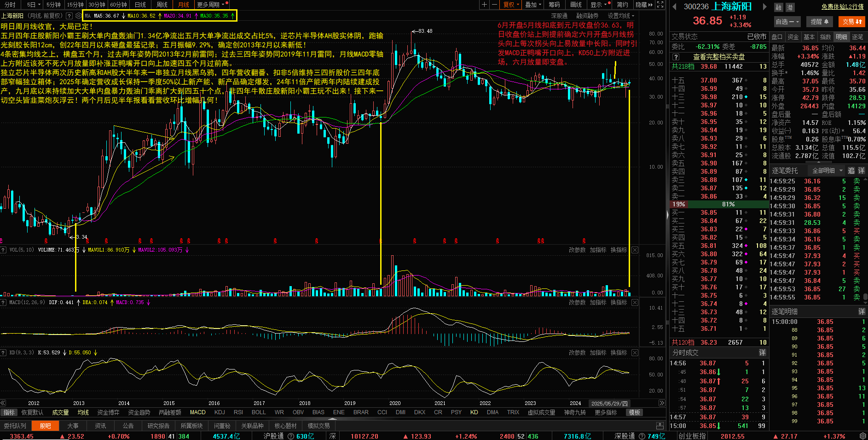Switch to 周线 weekly chart tab

pyautogui.click(x=162, y=5)
